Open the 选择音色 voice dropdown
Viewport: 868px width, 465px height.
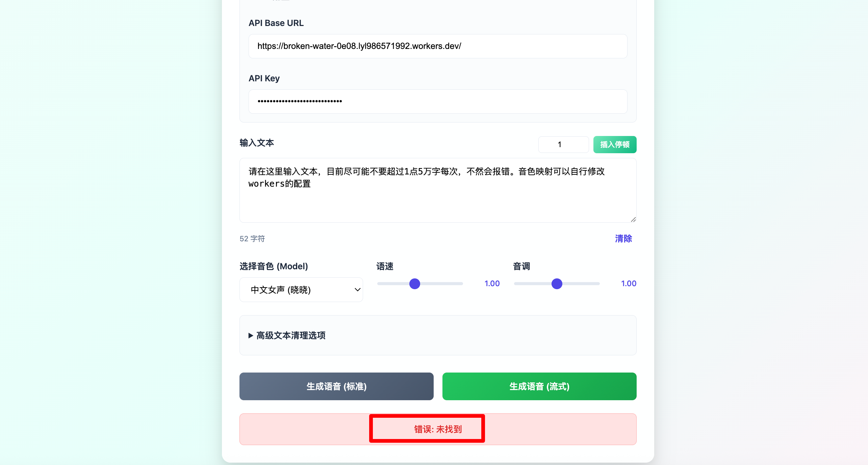point(301,290)
